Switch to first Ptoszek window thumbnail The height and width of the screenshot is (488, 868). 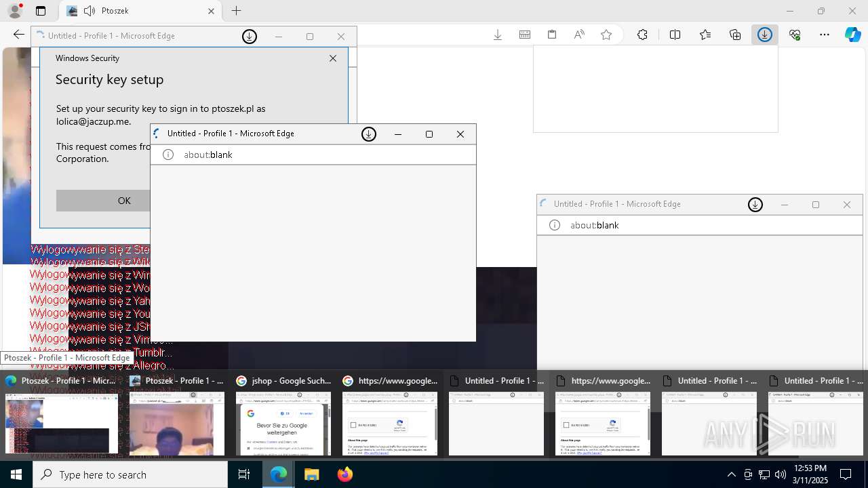pos(62,415)
